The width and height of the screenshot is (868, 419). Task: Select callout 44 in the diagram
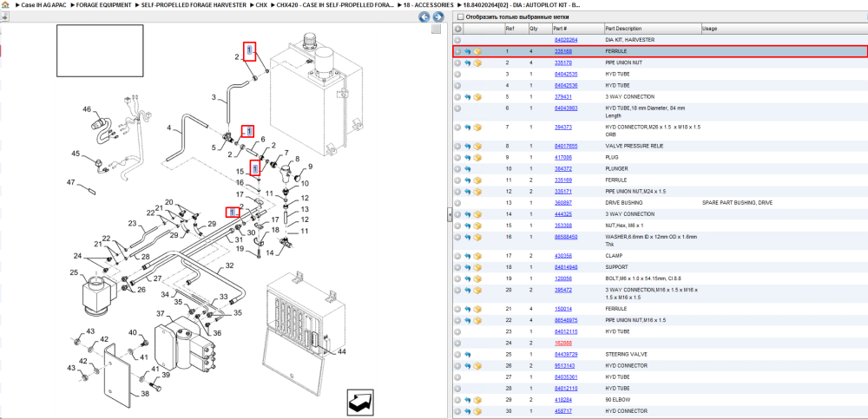341,351
